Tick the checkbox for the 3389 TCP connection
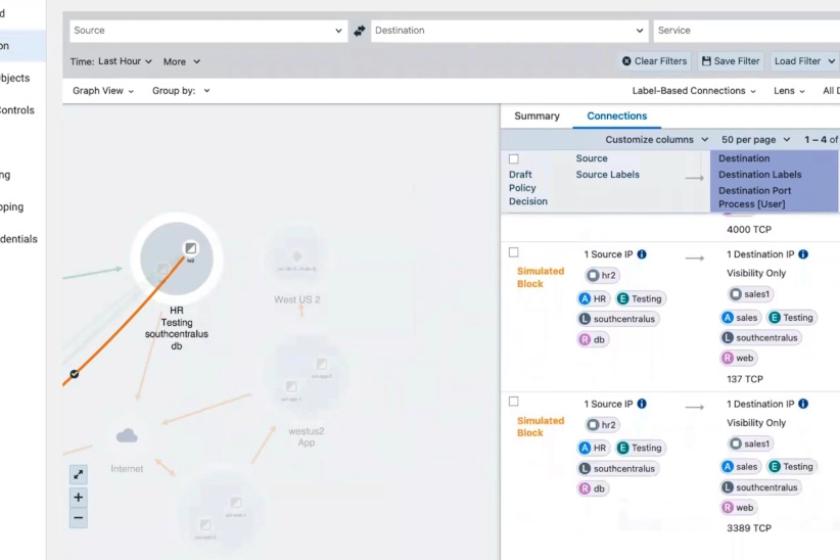The height and width of the screenshot is (560, 840). pos(514,401)
